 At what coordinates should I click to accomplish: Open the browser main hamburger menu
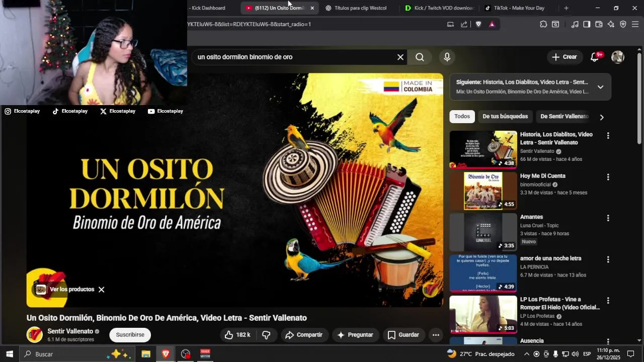[635, 24]
